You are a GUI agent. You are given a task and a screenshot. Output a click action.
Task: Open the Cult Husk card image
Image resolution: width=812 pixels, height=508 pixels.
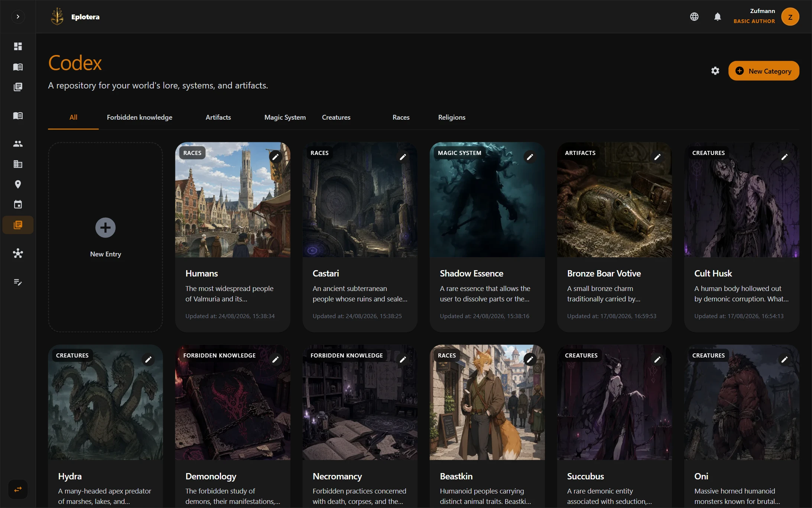tap(742, 200)
